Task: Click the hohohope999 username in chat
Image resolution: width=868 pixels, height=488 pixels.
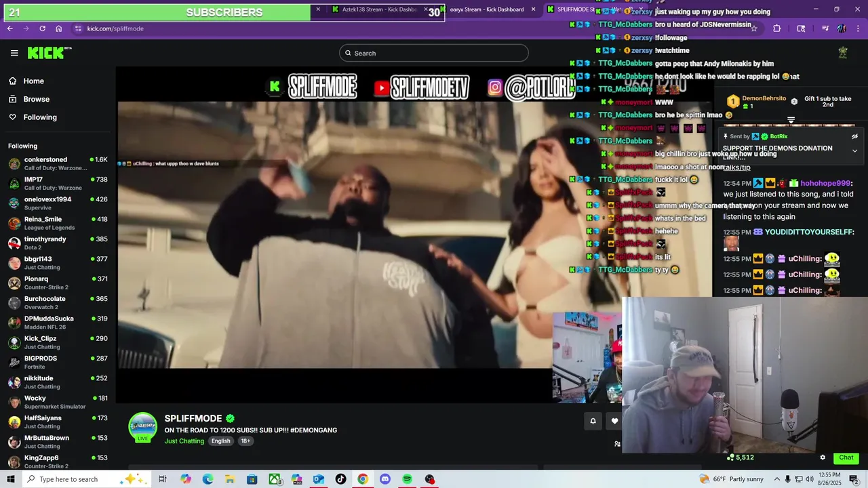Action: pos(825,184)
